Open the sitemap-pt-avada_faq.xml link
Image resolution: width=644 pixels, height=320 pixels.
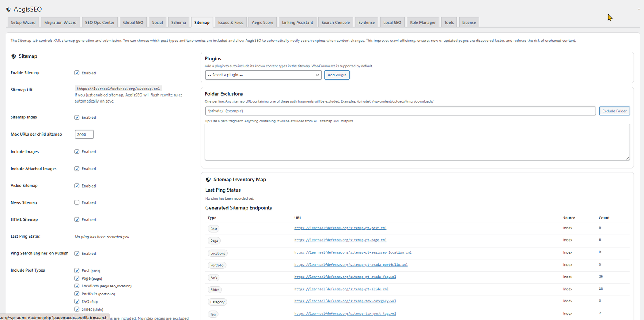tap(345, 277)
